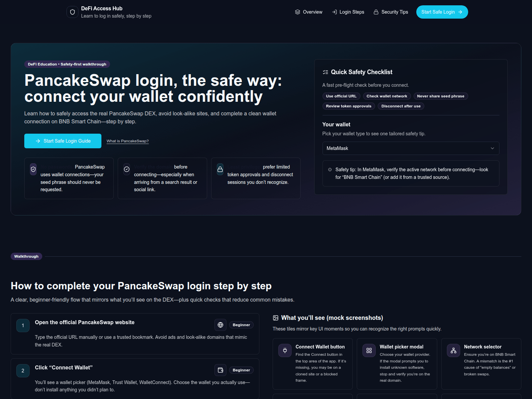Open the MetaMask wallet type dropdown
Image resolution: width=532 pixels, height=399 pixels.
coord(411,148)
